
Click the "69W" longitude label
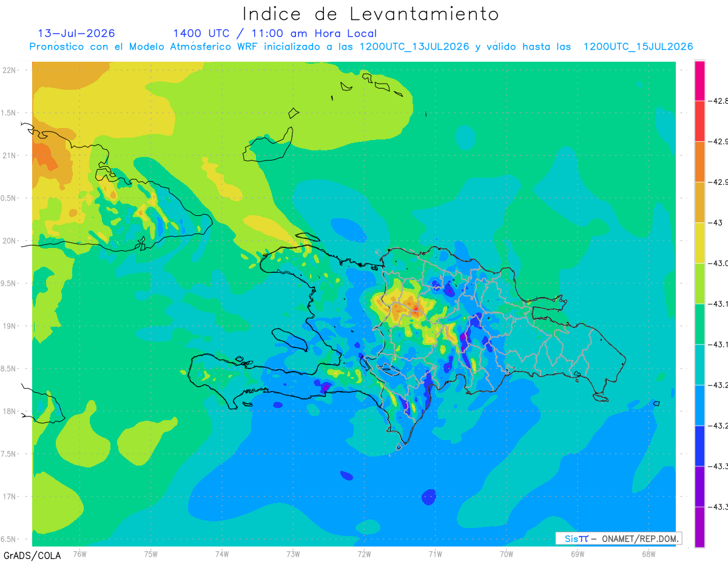pyautogui.click(x=578, y=554)
